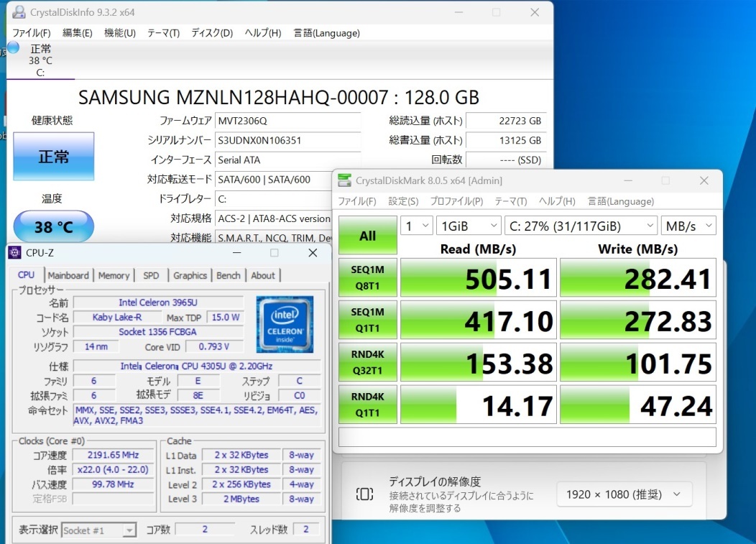Click the interface field showing Serial ATA
The height and width of the screenshot is (544, 756).
(287, 160)
